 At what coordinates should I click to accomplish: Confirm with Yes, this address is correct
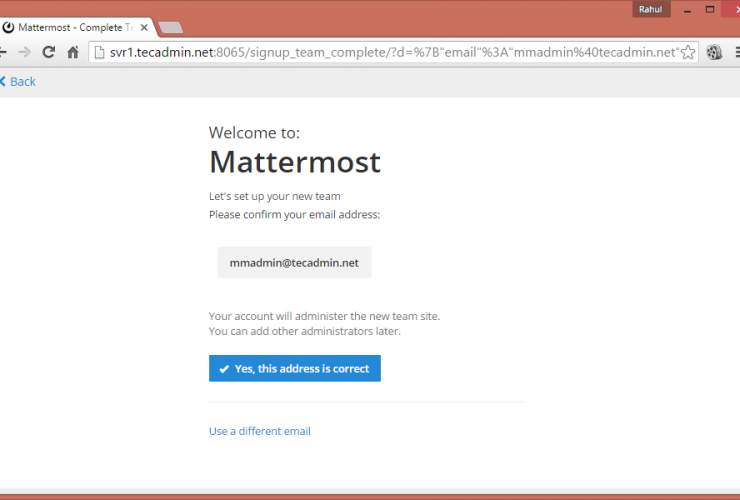click(x=295, y=369)
